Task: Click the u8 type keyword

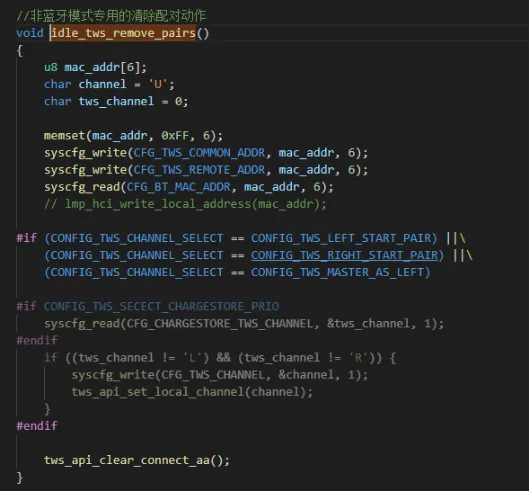Action: (x=51, y=67)
